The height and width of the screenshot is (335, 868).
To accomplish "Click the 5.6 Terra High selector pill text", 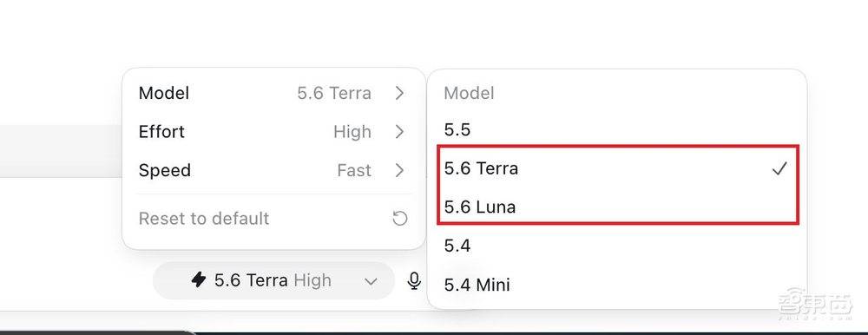I will pyautogui.click(x=273, y=280).
